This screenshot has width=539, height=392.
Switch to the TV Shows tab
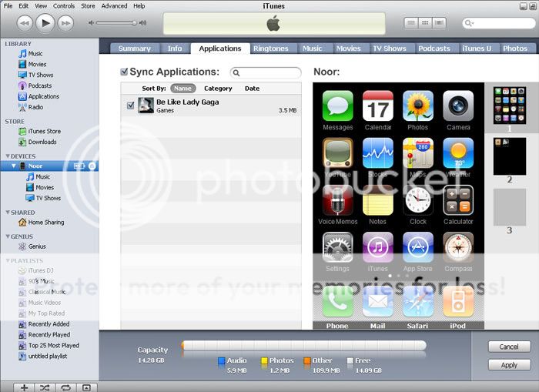(390, 49)
